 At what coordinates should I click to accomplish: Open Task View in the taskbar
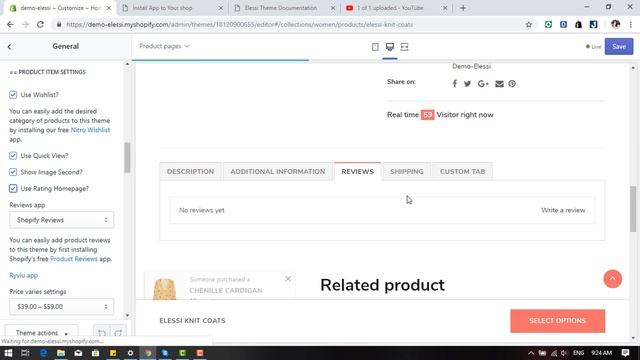(25, 353)
